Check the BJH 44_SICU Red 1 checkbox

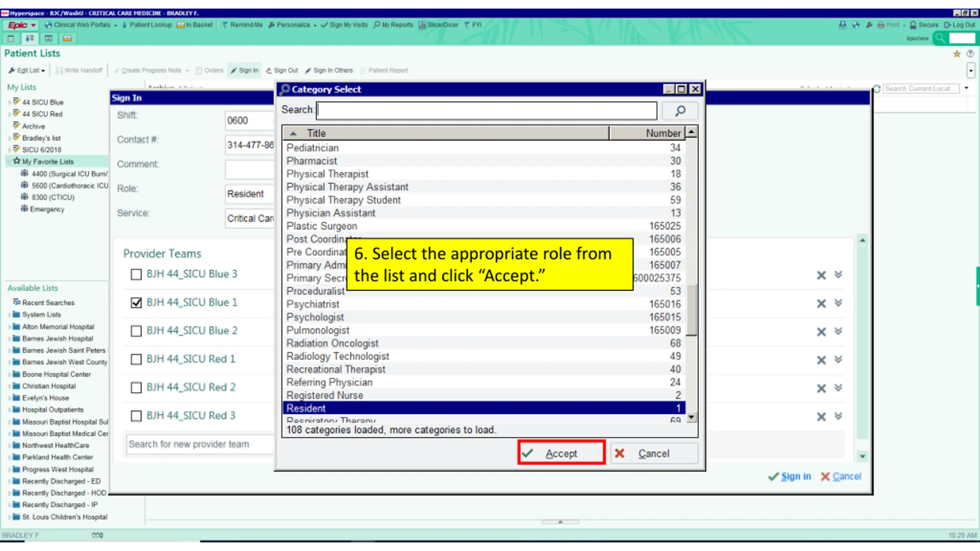click(x=136, y=359)
